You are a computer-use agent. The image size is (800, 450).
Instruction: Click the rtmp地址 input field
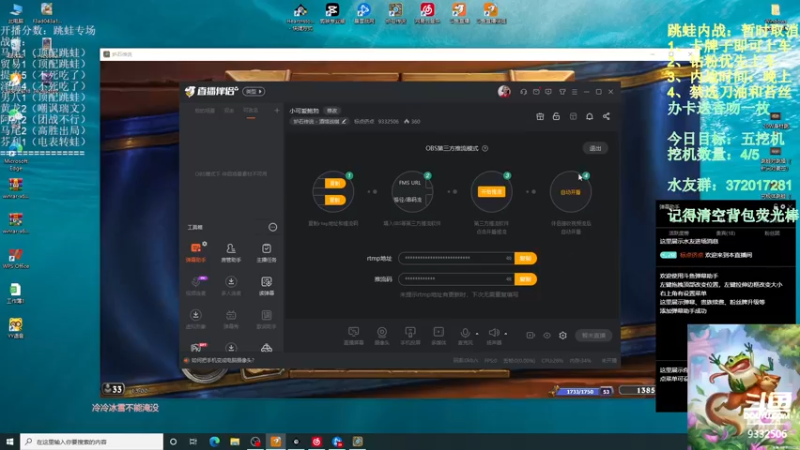pos(456,258)
